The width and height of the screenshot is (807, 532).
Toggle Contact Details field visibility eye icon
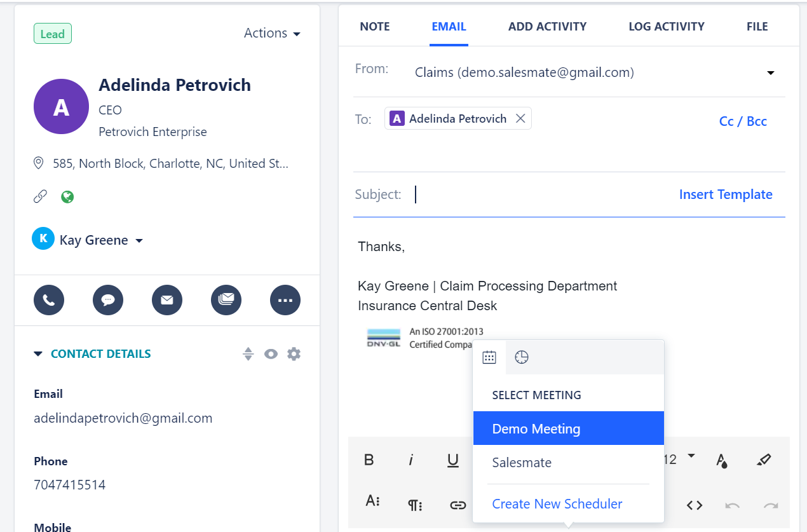271,354
